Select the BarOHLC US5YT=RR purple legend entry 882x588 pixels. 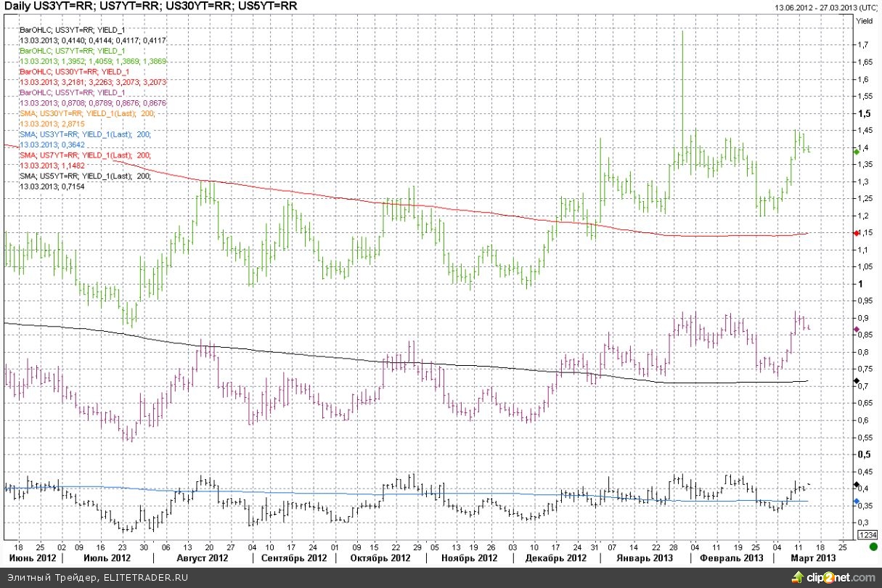(73, 93)
